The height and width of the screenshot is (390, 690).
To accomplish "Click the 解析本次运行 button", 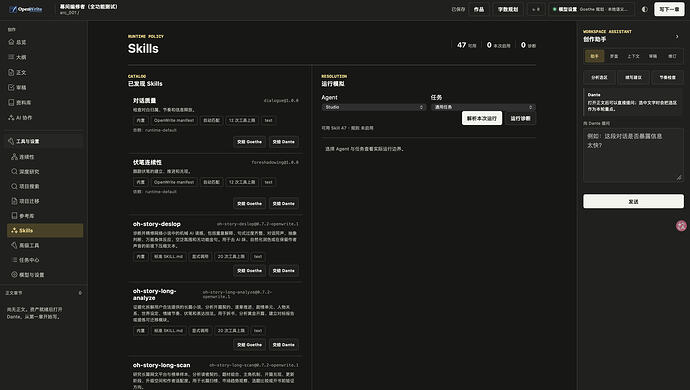I will [x=482, y=118].
